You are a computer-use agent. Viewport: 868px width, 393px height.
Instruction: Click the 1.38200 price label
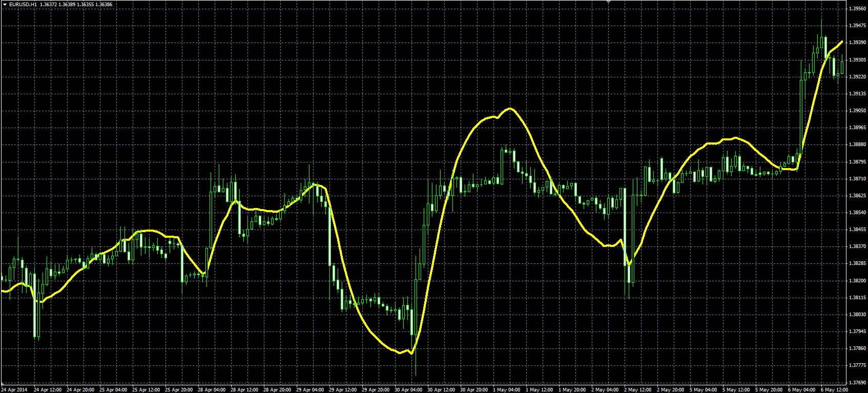click(857, 281)
